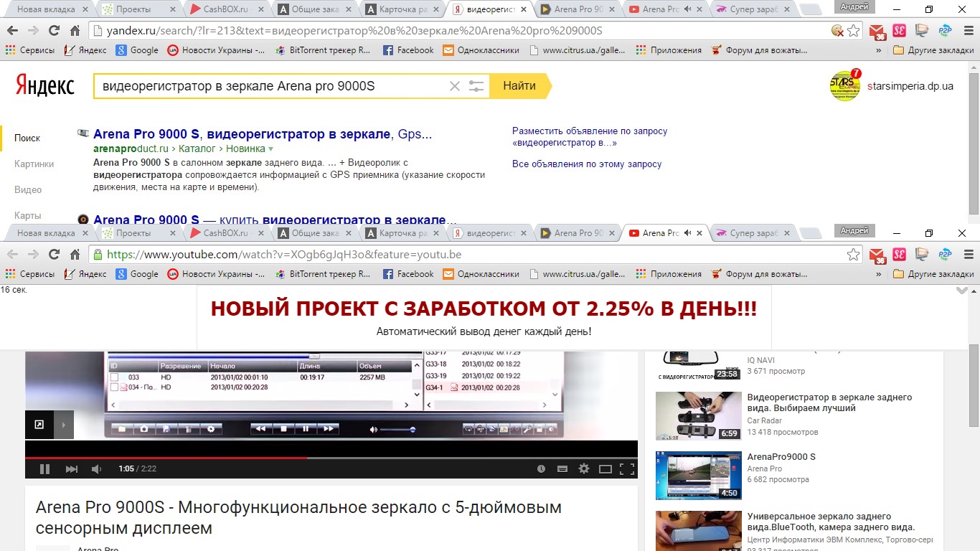Open the Facebook bookmark in the Yandex window

(x=408, y=51)
